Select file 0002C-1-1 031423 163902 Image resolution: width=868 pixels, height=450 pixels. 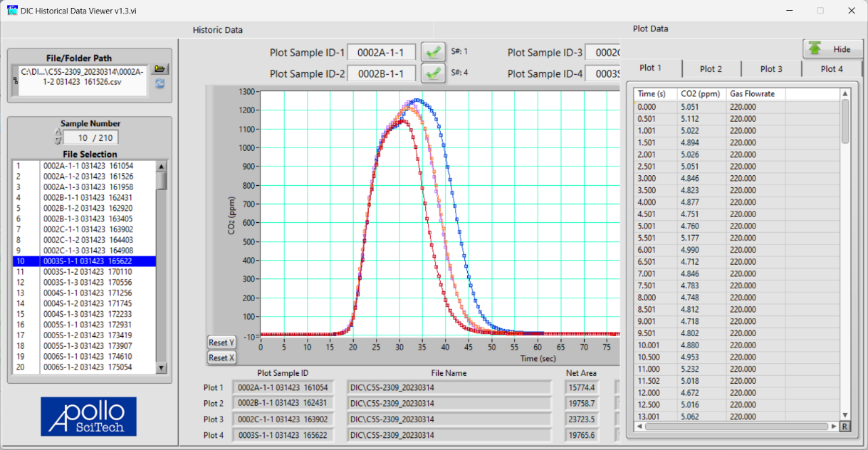[x=84, y=229]
